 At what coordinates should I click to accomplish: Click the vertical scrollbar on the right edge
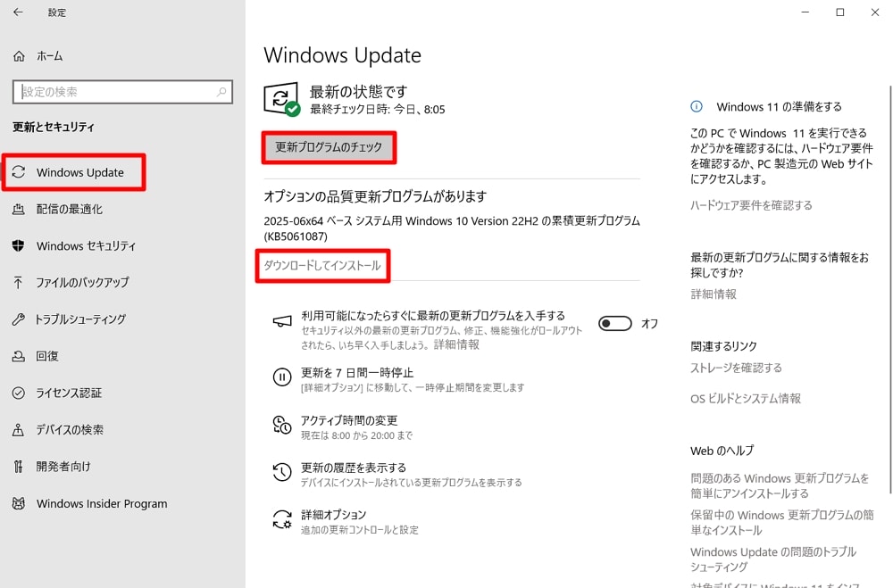(889, 289)
